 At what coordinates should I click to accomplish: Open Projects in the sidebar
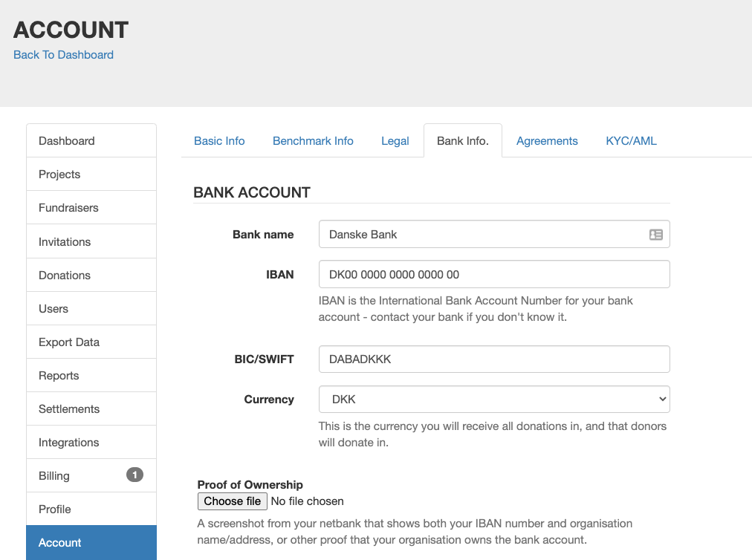(x=91, y=174)
